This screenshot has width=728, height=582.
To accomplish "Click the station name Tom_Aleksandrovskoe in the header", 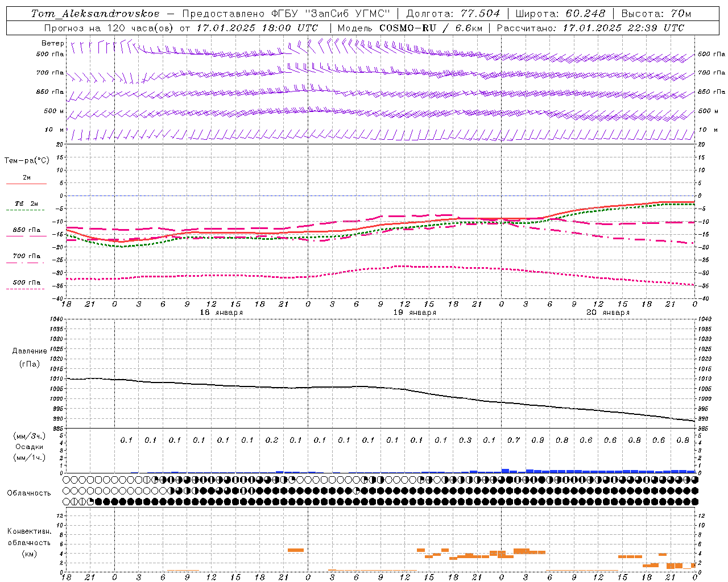I will (x=96, y=14).
